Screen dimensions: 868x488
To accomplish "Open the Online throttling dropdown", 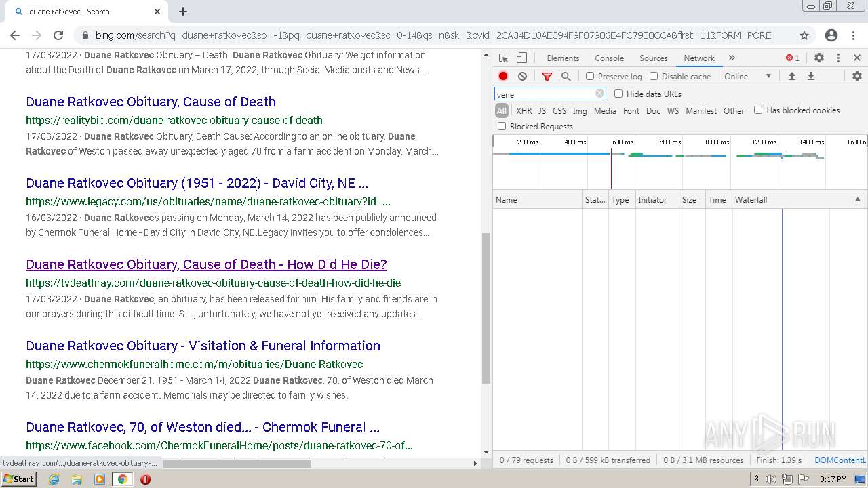I will click(748, 77).
